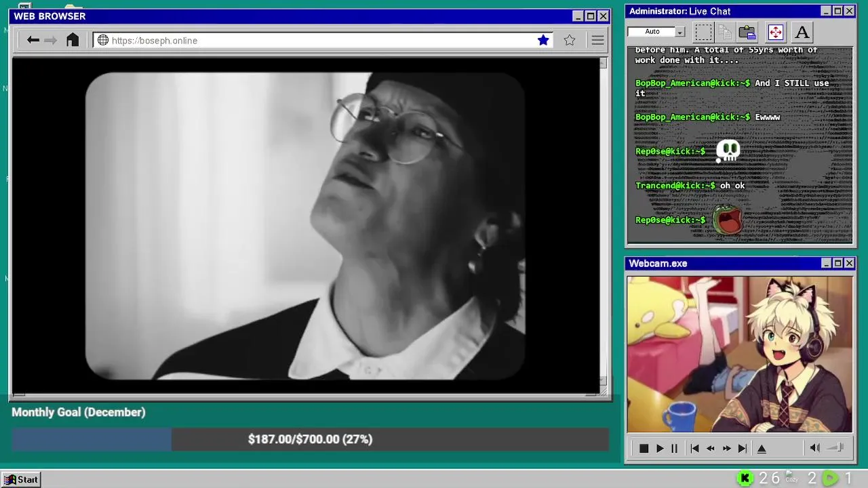Click the boseph.online URL field

coord(321,40)
